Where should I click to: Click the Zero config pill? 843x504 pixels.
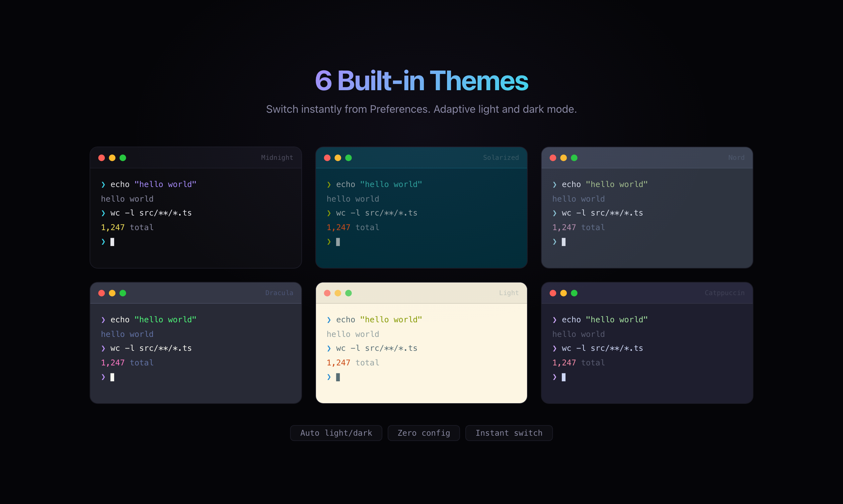click(x=423, y=433)
